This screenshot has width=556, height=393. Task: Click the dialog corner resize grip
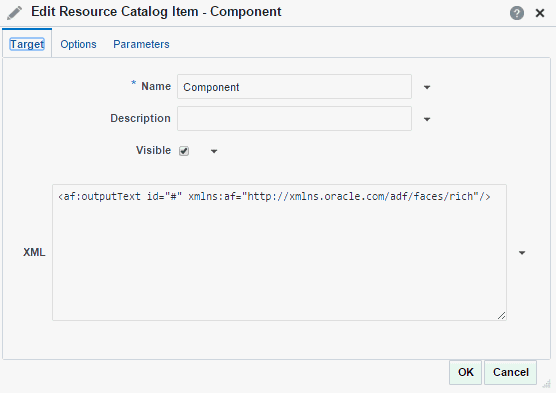547,384
